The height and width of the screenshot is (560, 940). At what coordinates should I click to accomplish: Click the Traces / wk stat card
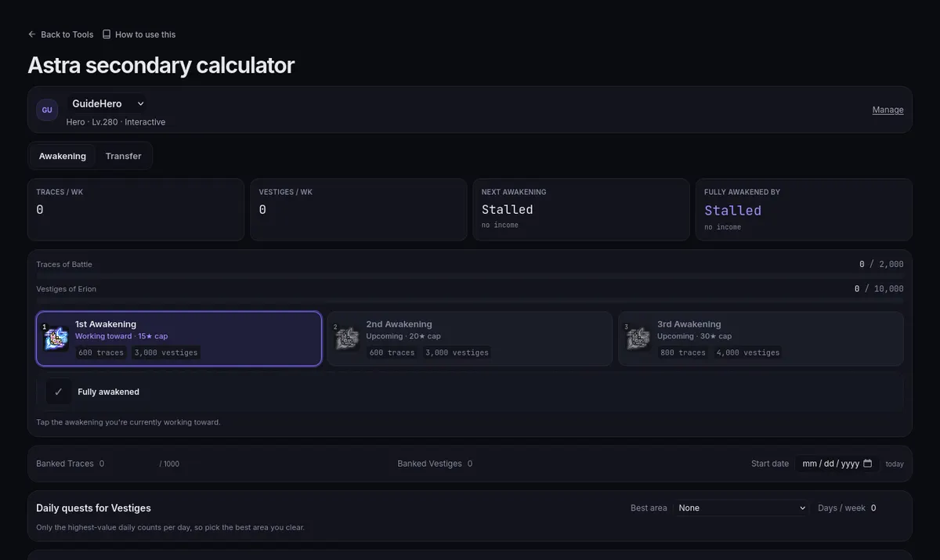point(136,210)
